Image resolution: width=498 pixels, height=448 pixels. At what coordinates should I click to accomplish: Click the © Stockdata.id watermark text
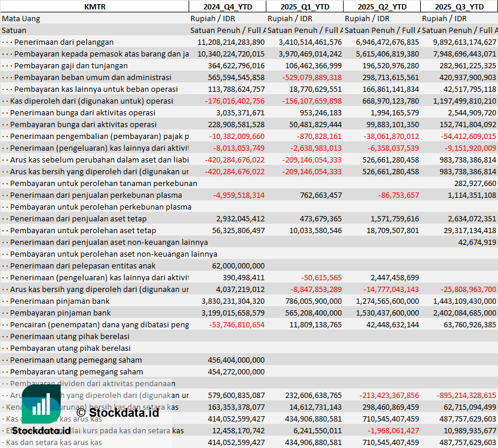[117, 412]
